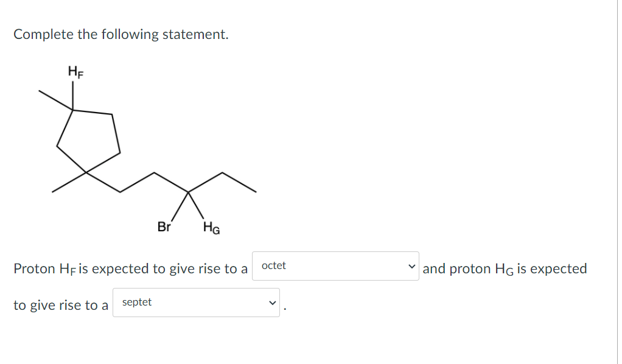The image size is (622, 364).
Task: Select the word octet inside the first dropdown
Action: (273, 265)
